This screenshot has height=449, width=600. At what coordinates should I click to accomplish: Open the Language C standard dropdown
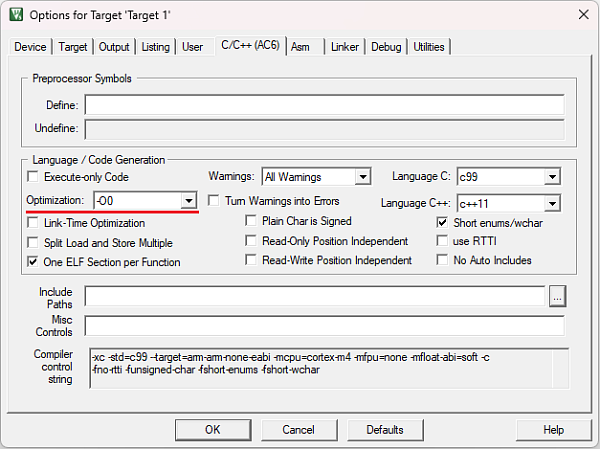click(551, 177)
